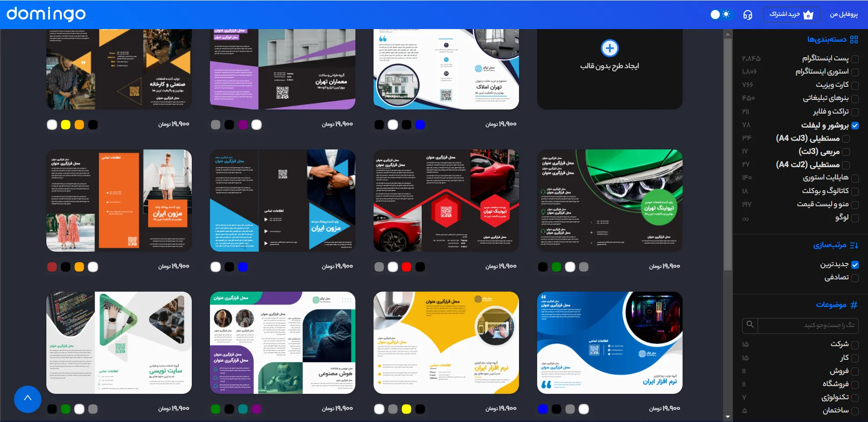
Task: Open the املاک تهران brochure template
Action: tap(446, 69)
